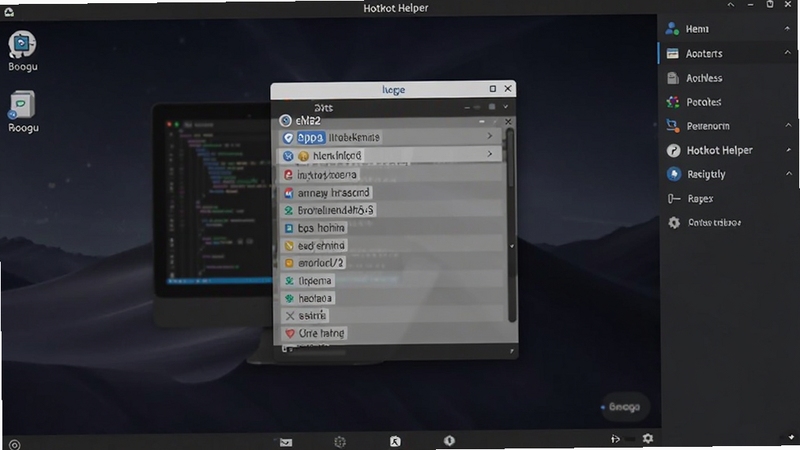This screenshot has height=450, width=800.
Task: Open Potates in the sidebar
Action: click(x=703, y=102)
